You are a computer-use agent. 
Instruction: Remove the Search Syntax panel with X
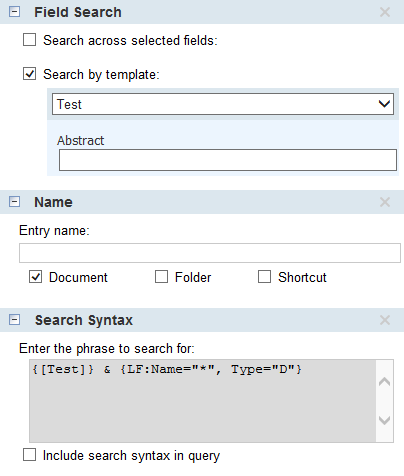[385, 320]
